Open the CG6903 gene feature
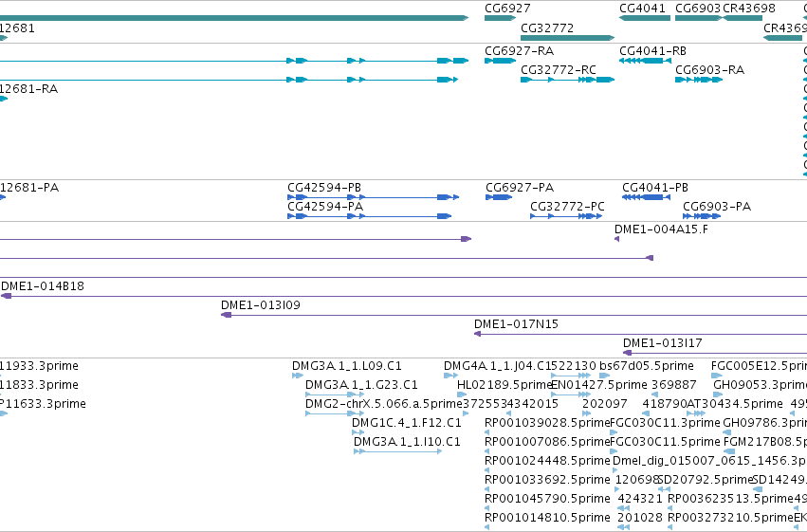807x532 pixels. [x=699, y=18]
